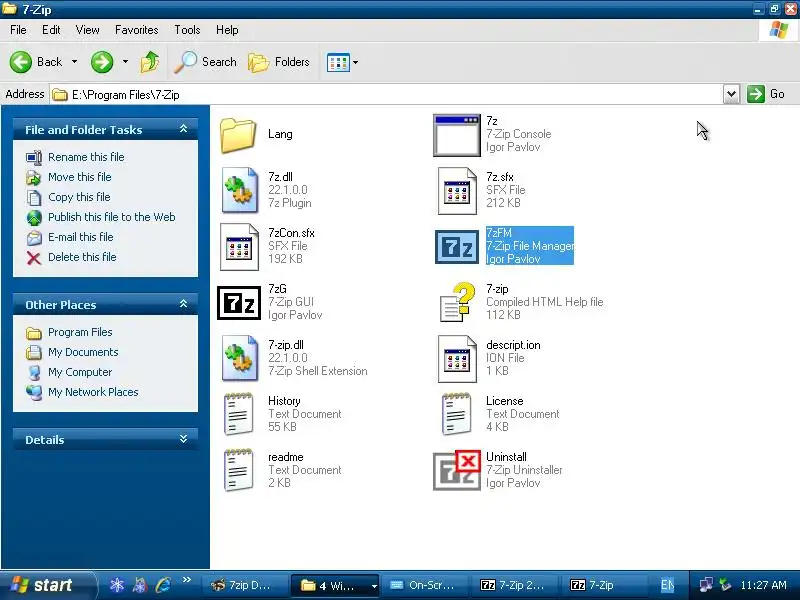
Task: Click the EN language bar indicator
Action: coord(667,585)
